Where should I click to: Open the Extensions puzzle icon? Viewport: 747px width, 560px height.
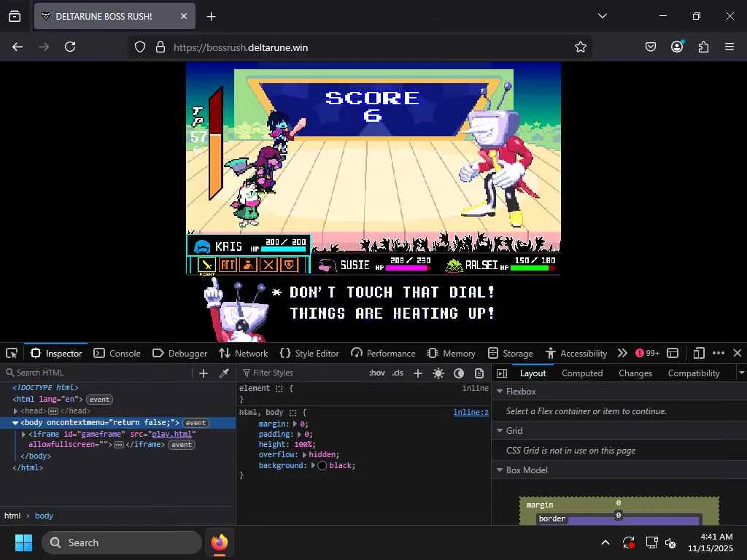click(x=704, y=47)
